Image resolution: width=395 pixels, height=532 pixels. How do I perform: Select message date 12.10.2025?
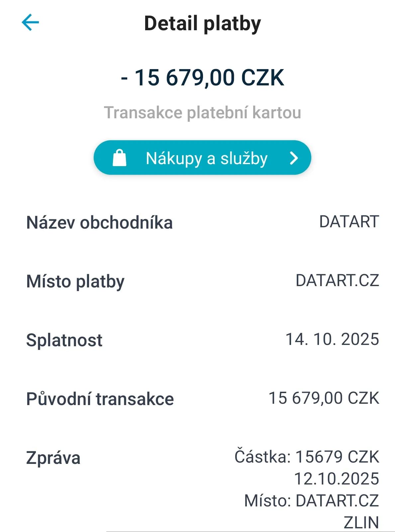pos(337,479)
